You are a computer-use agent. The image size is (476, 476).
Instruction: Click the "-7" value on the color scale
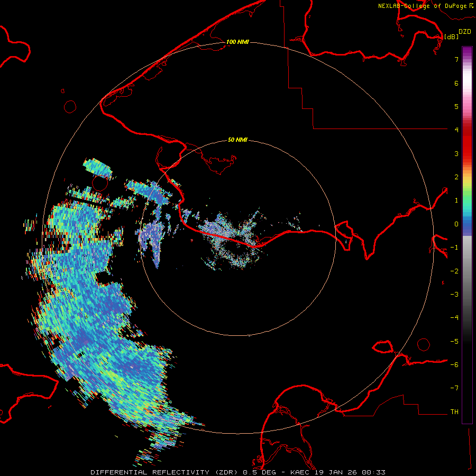(x=454, y=388)
